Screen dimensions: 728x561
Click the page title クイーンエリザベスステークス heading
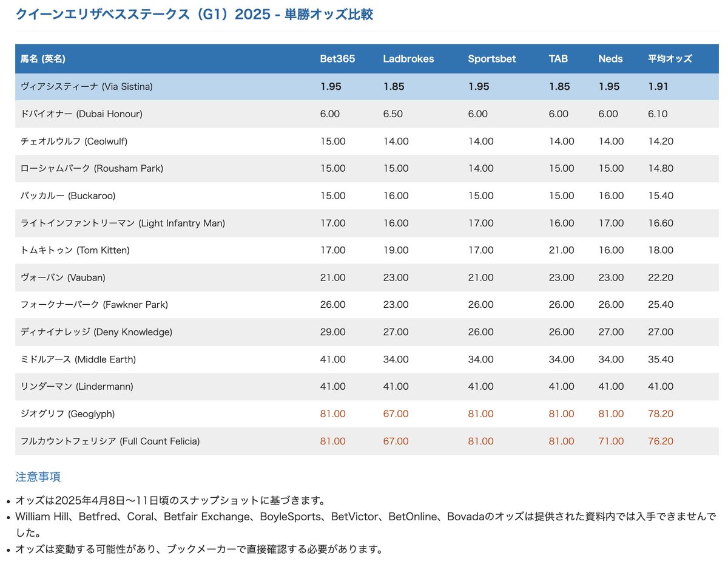[x=194, y=13]
